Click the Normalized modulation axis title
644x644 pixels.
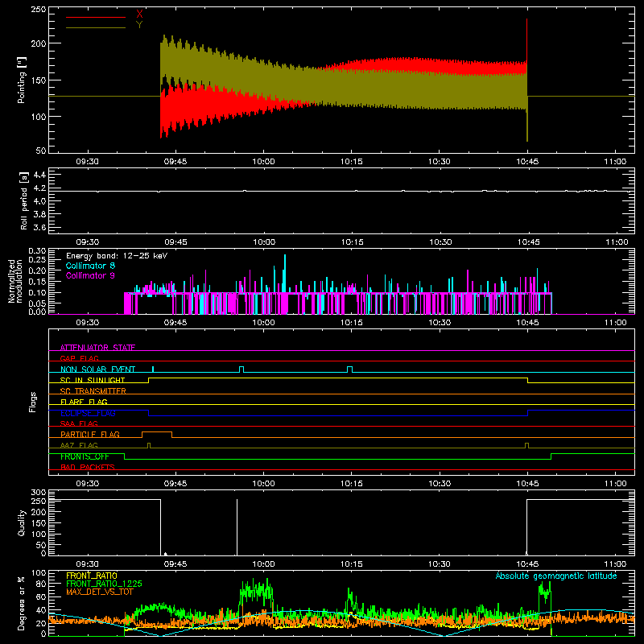[x=15, y=281]
